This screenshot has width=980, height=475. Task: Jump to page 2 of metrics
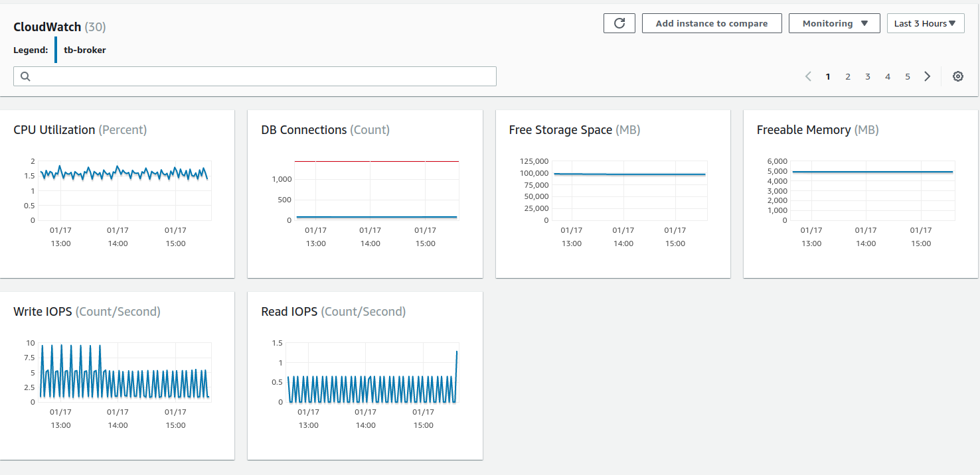847,76
